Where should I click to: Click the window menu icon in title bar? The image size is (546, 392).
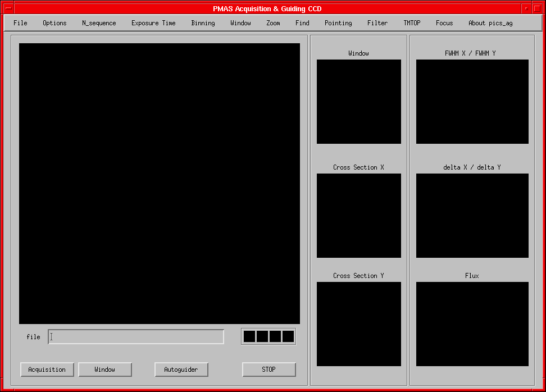tap(8, 8)
